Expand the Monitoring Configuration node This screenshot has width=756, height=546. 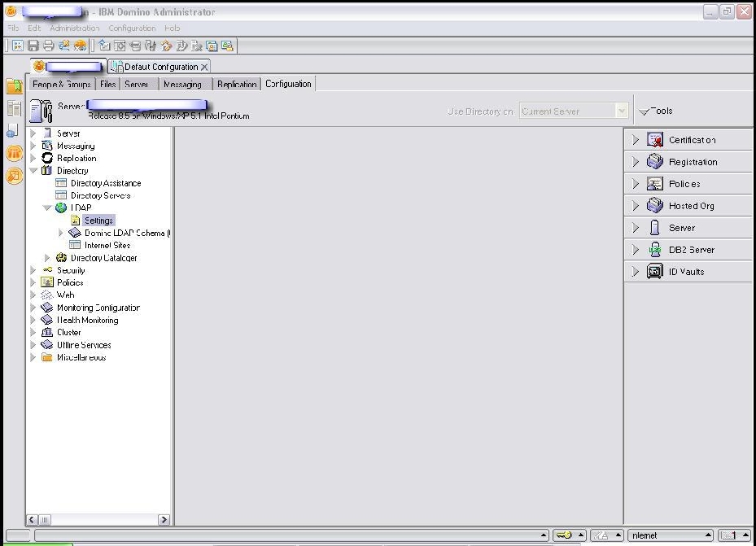(33, 308)
